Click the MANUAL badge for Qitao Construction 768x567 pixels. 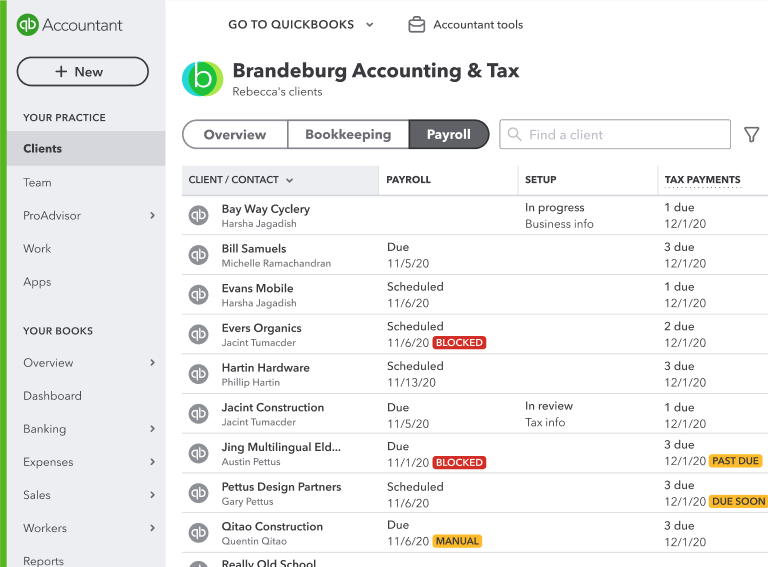(x=457, y=541)
